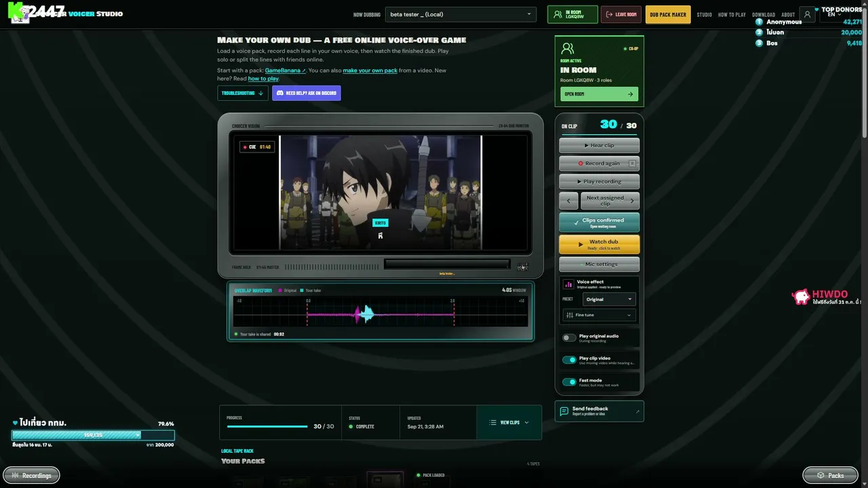Play the clip with Hear clip
This screenshot has height=488, width=868.
pyautogui.click(x=599, y=145)
